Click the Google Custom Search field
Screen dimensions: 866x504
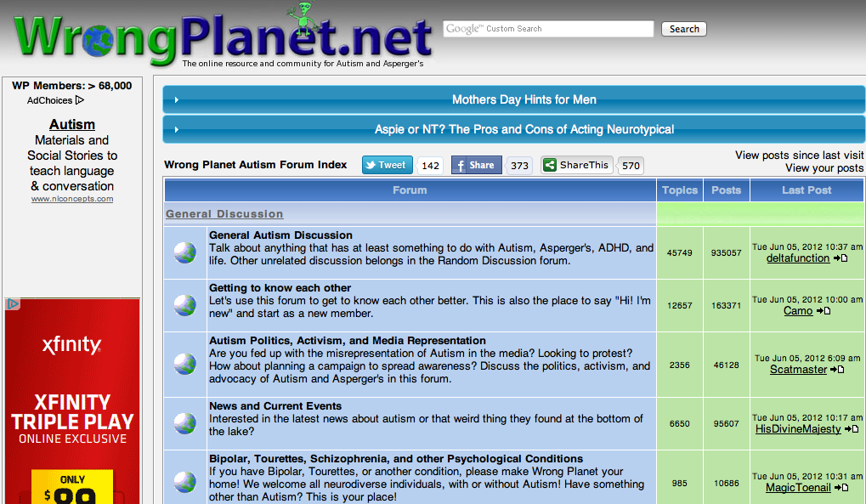click(548, 29)
